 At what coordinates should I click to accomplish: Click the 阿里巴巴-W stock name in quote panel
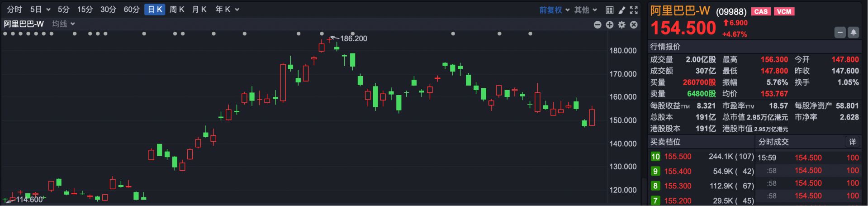tap(680, 11)
